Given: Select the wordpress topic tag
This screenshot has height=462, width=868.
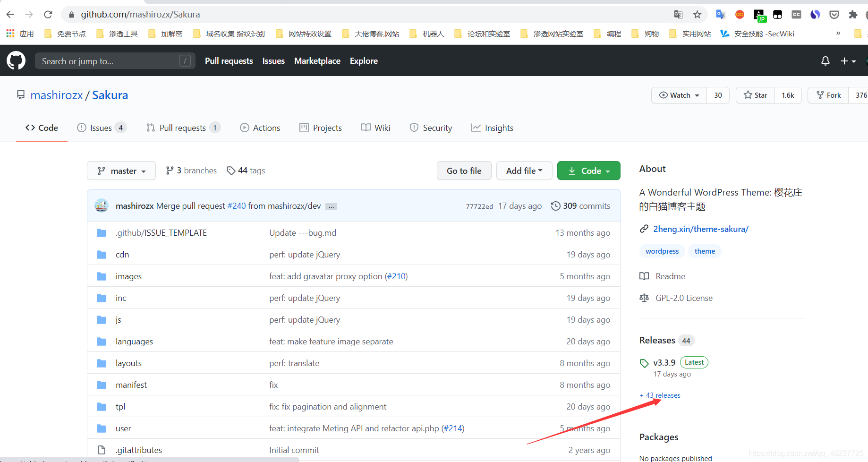Looking at the screenshot, I should [662, 251].
